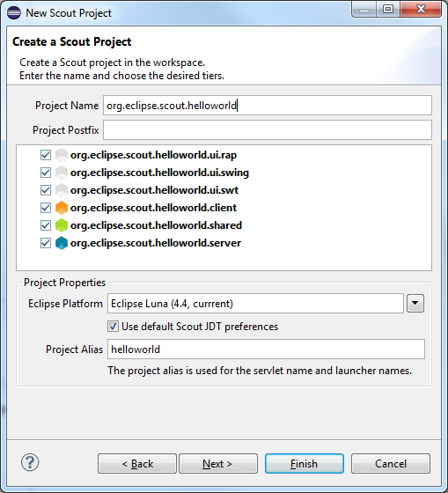Click the gray ui.swt bundle icon
This screenshot has height=493, width=448.
click(x=62, y=190)
